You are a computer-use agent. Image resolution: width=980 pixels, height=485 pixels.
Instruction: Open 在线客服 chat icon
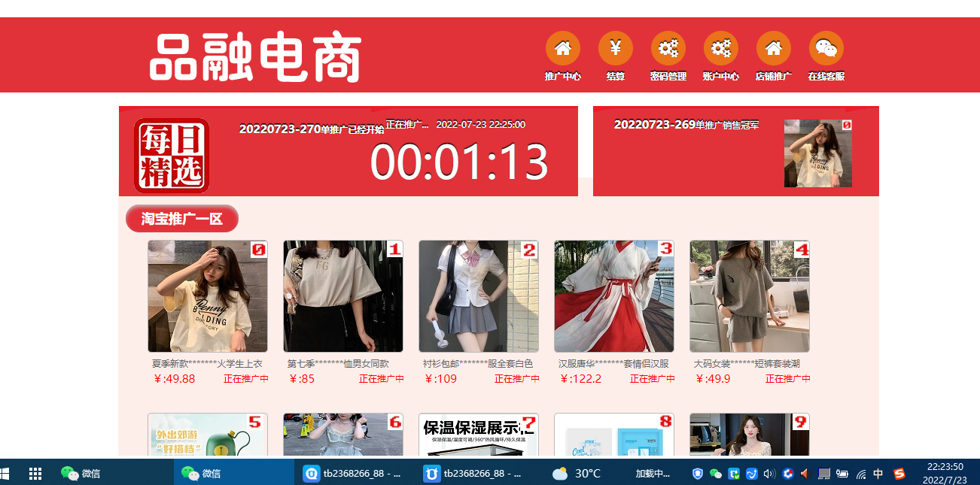coord(826,48)
